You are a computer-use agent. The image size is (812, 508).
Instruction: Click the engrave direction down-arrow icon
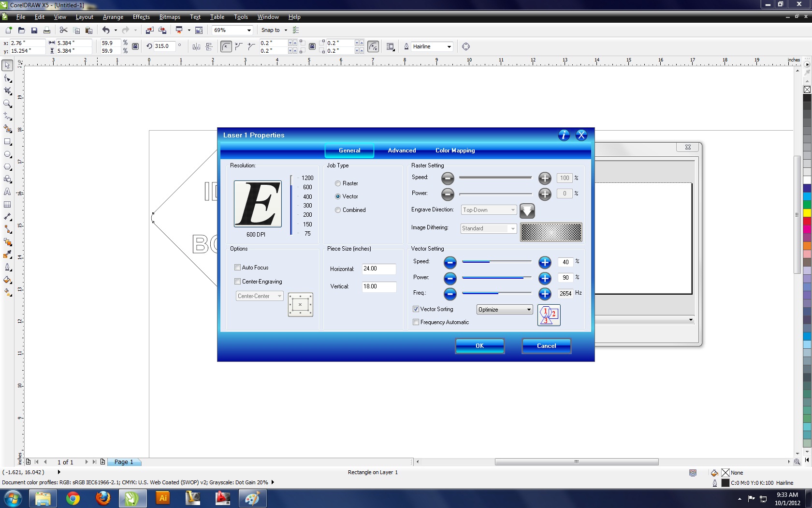pyautogui.click(x=527, y=210)
